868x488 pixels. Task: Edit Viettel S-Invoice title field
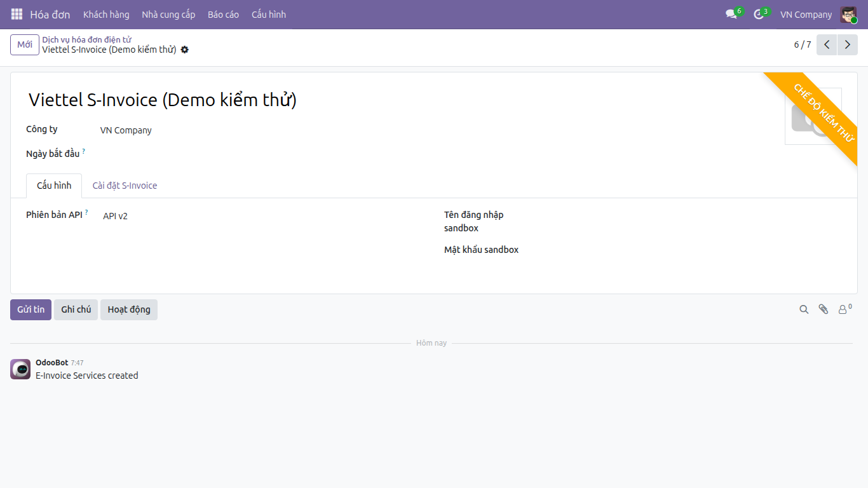pyautogui.click(x=400, y=100)
